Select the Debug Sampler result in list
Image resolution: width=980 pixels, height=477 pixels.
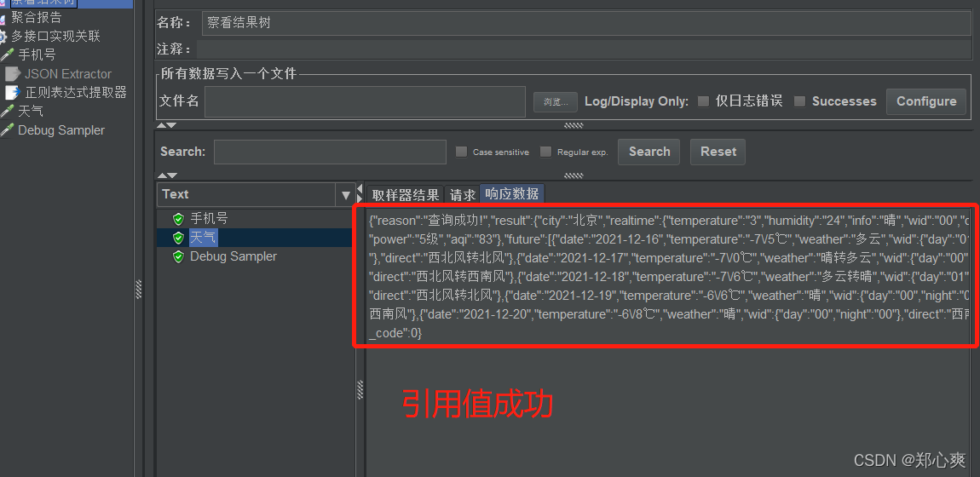click(x=233, y=256)
